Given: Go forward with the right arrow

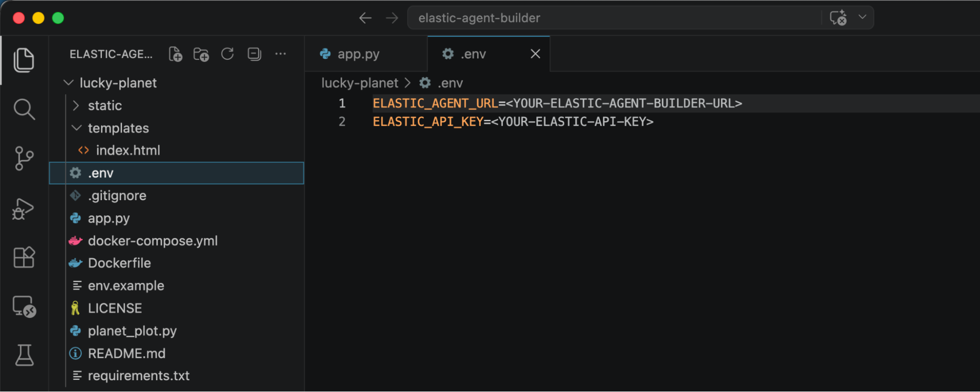Looking at the screenshot, I should [x=392, y=18].
